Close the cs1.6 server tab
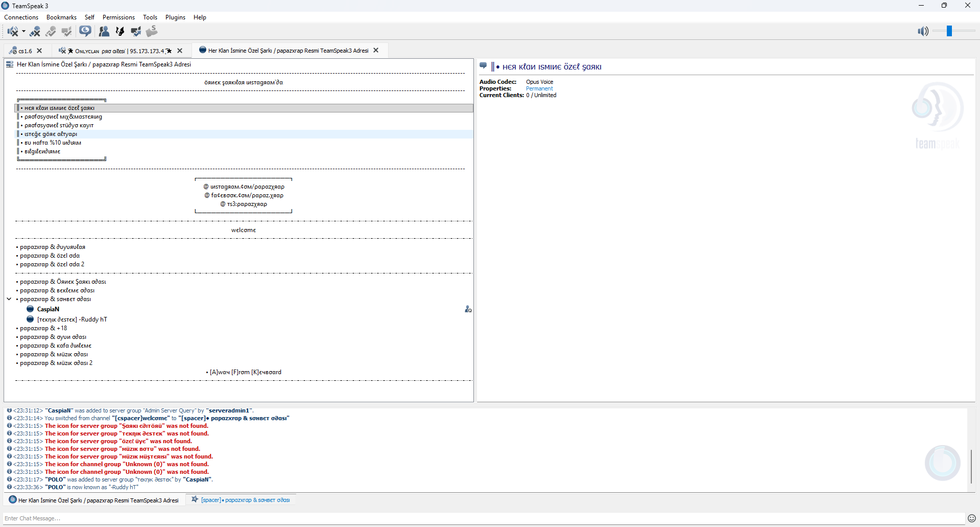This screenshot has height=527, width=980. [x=39, y=51]
